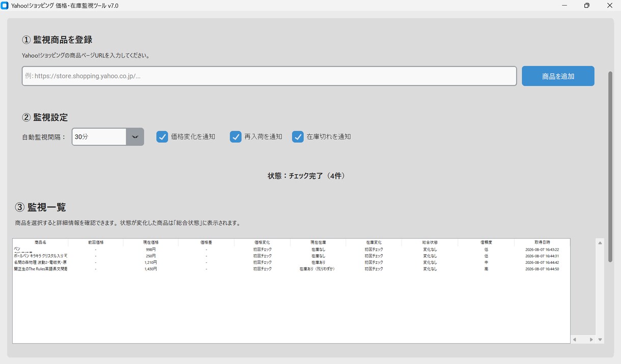Click the 総合状態 column header
This screenshot has height=364, width=621.
pyautogui.click(x=430, y=242)
